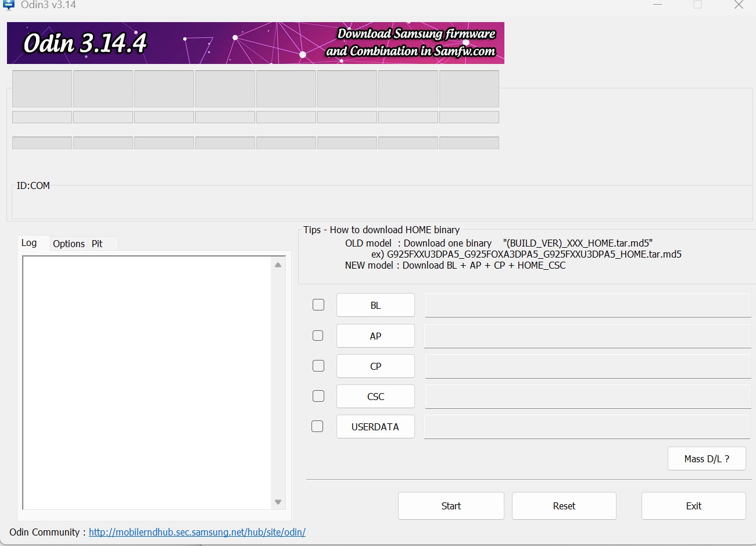Enable the BL checkbox
Viewport: 756px width, 546px height.
click(x=318, y=304)
